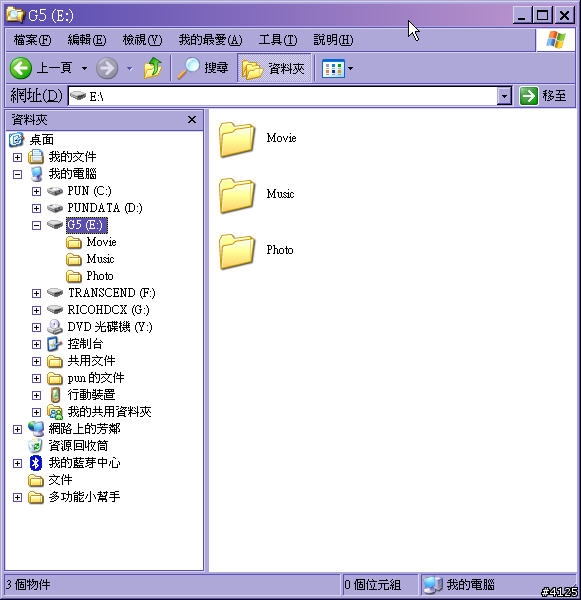Viewport: 581px width, 600px height.
Task: Expand the 網路上的芳鄰 node
Action: pos(17,429)
